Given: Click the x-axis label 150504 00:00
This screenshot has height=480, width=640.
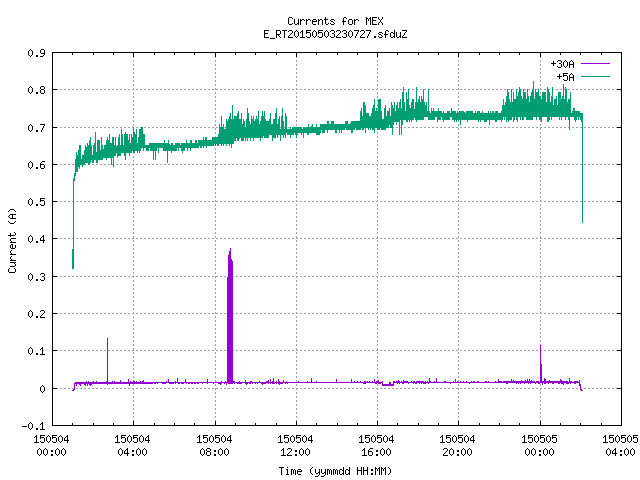Looking at the screenshot, I should [x=51, y=446].
